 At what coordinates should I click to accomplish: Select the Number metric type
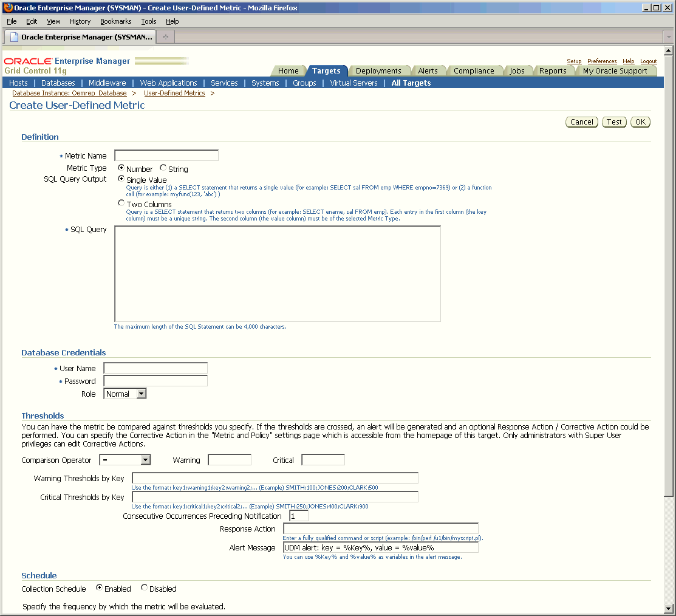pyautogui.click(x=121, y=168)
